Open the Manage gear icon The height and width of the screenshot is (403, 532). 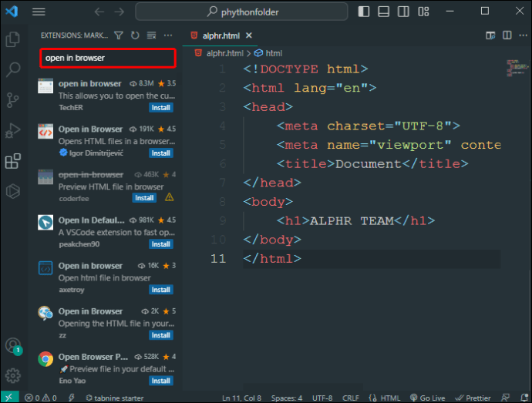click(12, 376)
